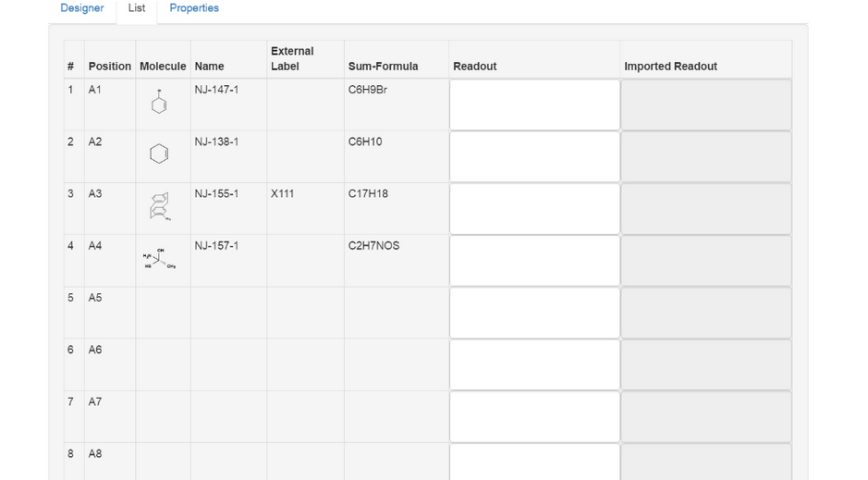Open the Designer tab
Image resolution: width=868 pixels, height=480 pixels.
tap(81, 8)
